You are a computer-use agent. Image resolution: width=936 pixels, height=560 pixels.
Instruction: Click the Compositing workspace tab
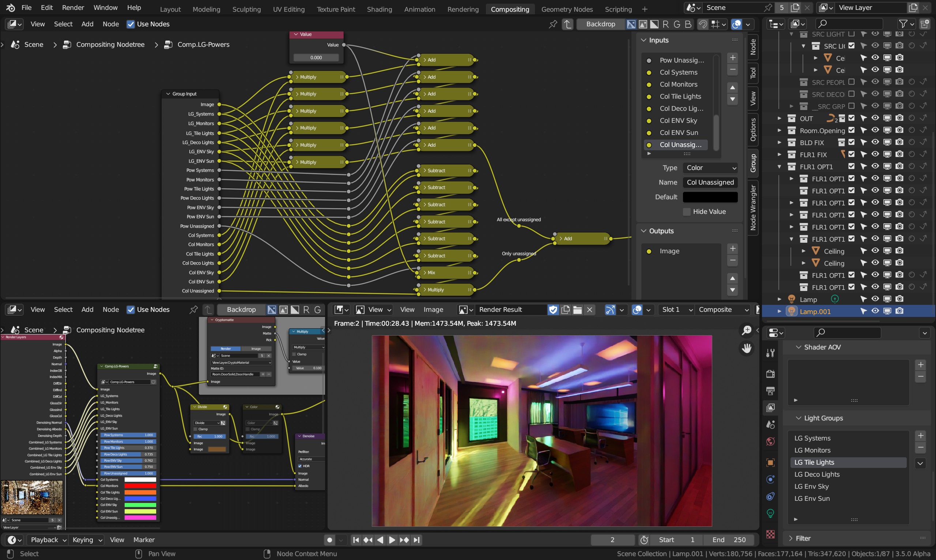tap(509, 9)
